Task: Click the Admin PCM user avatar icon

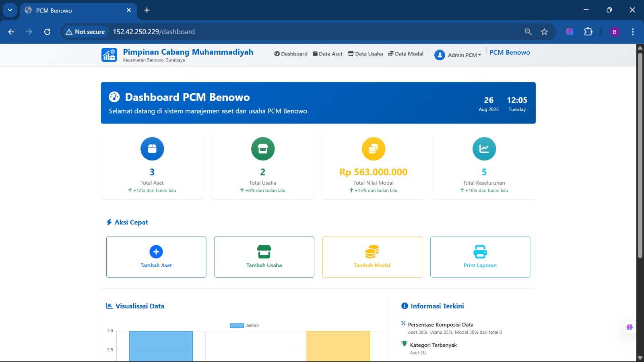Action: [x=440, y=55]
